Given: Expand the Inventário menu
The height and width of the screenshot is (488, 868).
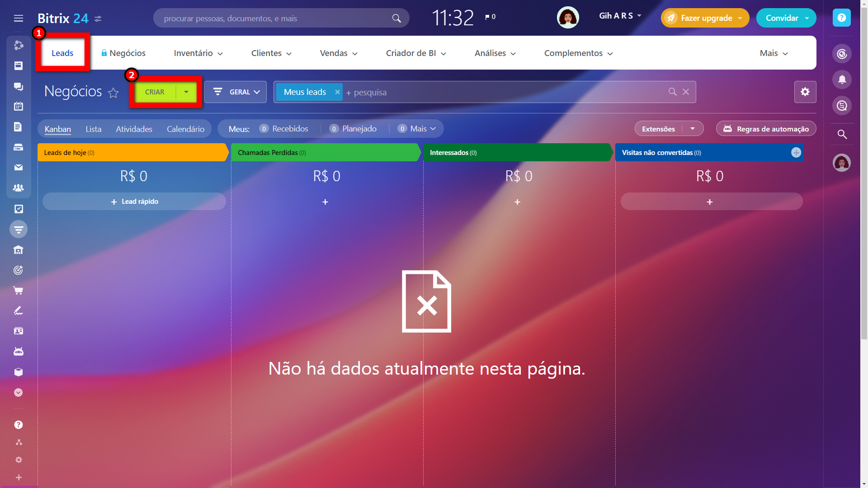Looking at the screenshot, I should coord(198,53).
